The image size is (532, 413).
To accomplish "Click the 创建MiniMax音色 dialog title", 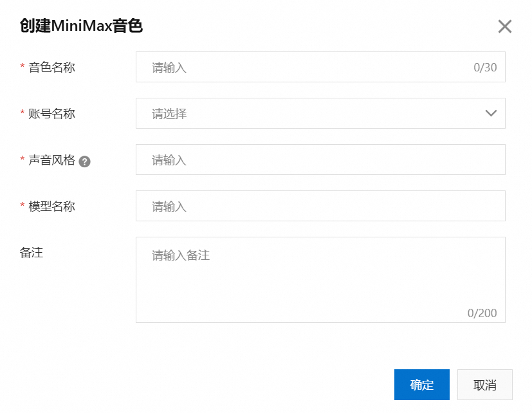I will (x=81, y=26).
